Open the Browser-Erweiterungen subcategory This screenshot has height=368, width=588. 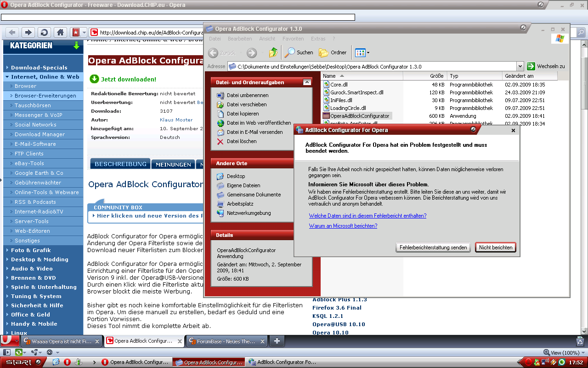coord(45,96)
